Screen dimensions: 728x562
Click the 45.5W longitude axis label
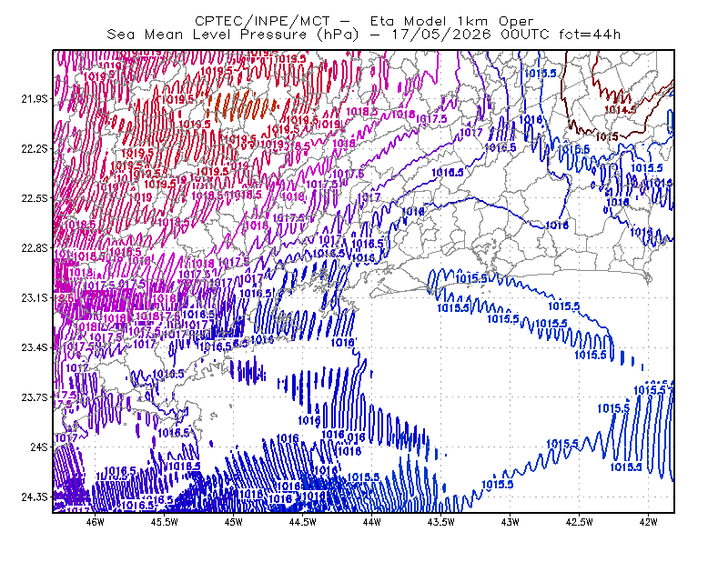click(165, 522)
